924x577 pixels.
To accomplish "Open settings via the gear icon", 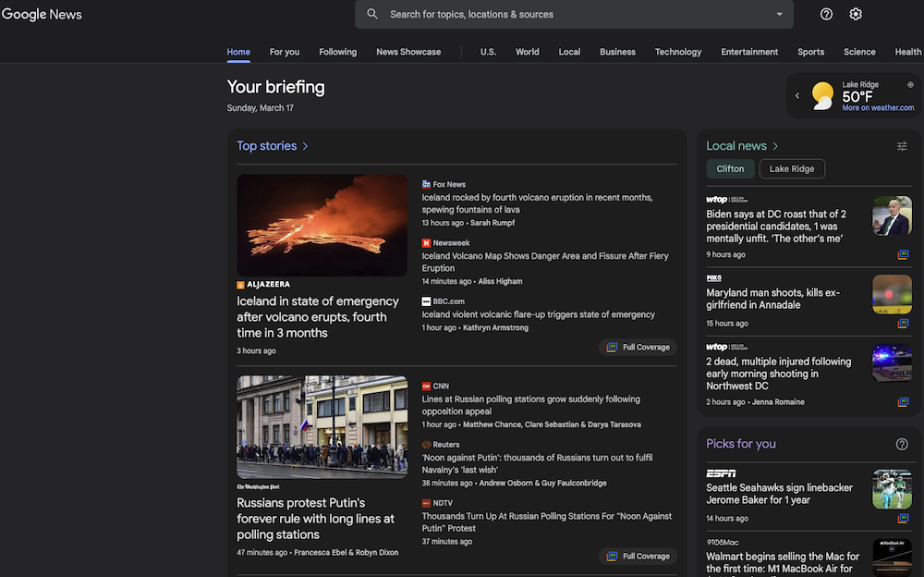I will 856,14.
